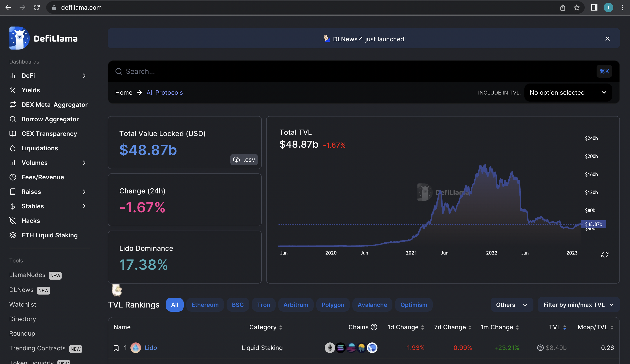Image resolution: width=630 pixels, height=364 pixels.
Task: Click the ⌘K search shortcut badge
Action: pos(604,71)
